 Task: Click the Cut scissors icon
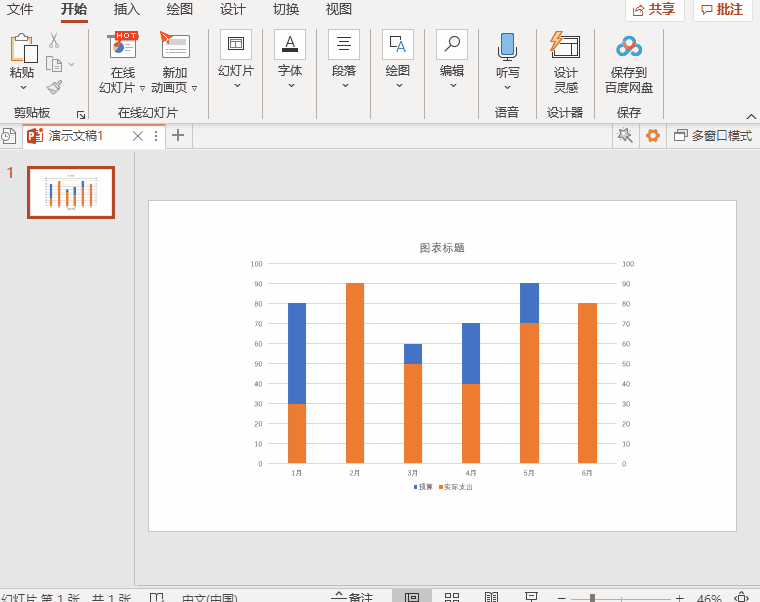pyautogui.click(x=54, y=41)
